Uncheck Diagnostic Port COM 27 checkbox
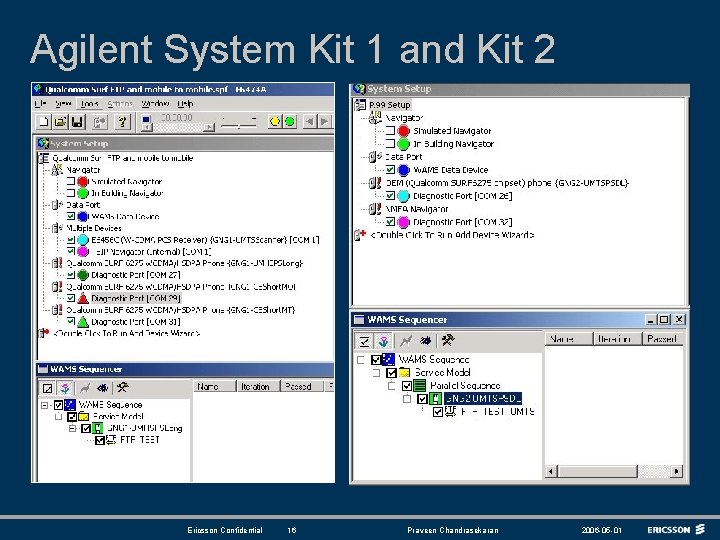Viewport: 720px width, 540px height. (71, 275)
